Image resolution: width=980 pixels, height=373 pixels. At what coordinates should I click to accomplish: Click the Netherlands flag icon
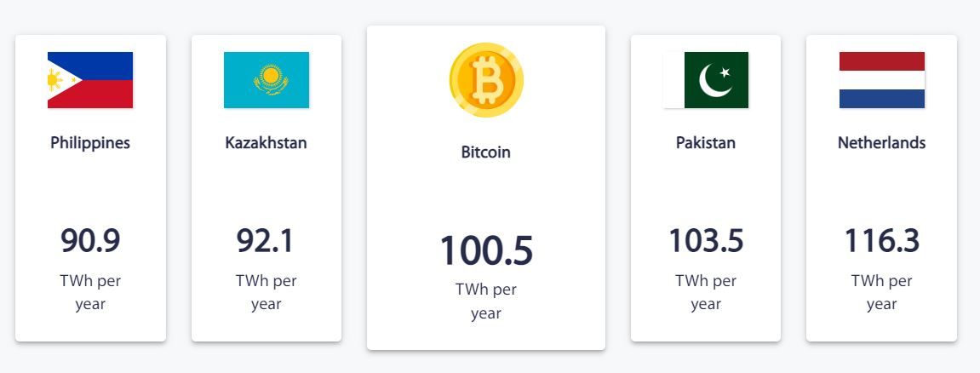tap(882, 80)
